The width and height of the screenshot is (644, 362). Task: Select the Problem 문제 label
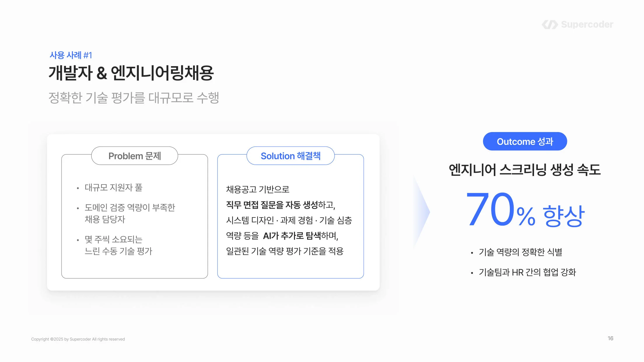pos(135,156)
